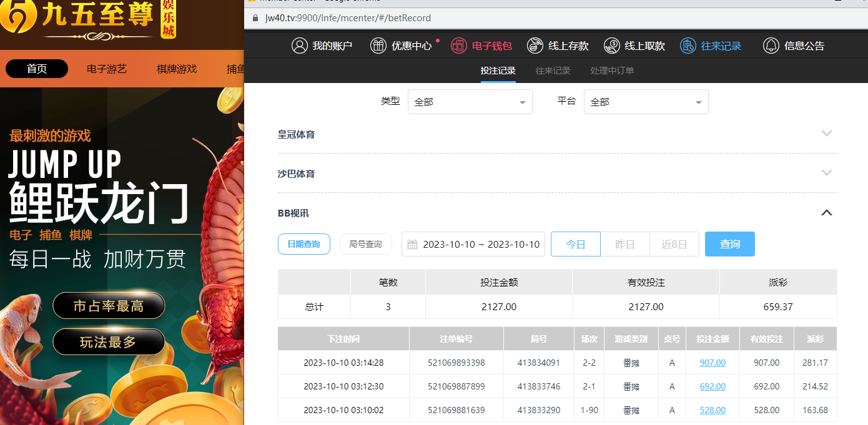Screen dimensions: 868x425
Task: Click the 注单编号 column header
Action: point(456,339)
